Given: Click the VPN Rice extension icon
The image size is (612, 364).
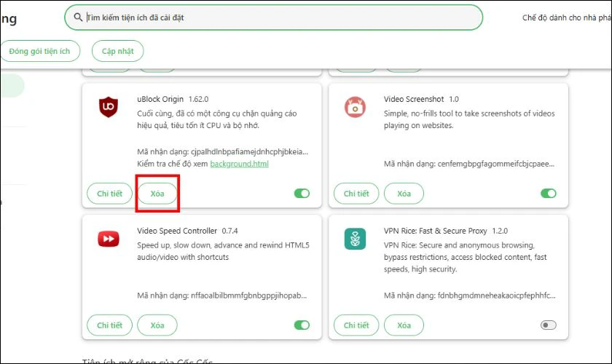Looking at the screenshot, I should click(355, 238).
